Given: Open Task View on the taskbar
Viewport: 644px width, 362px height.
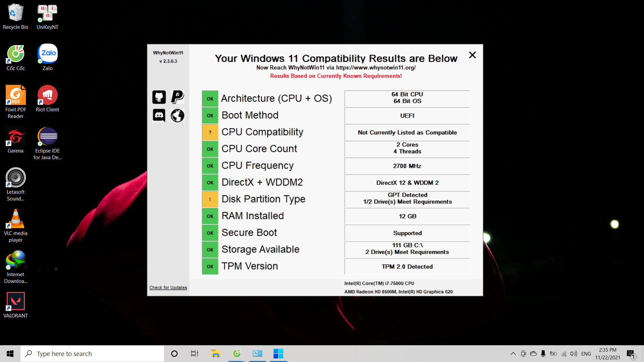Looking at the screenshot, I should click(x=195, y=354).
